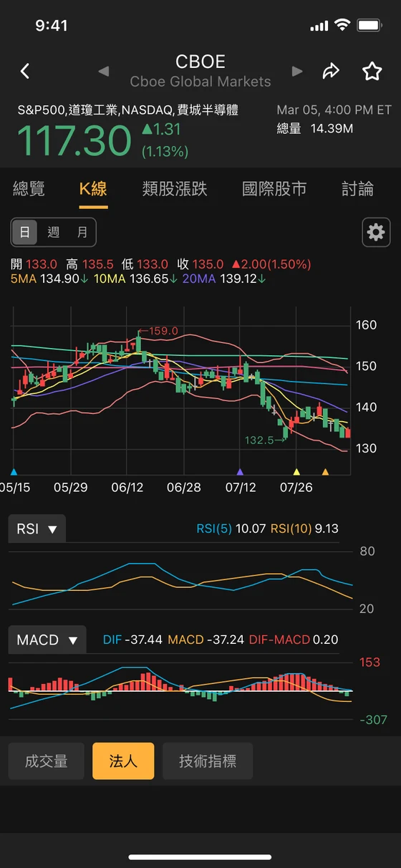The width and height of the screenshot is (401, 868).
Task: Go back using the left chevron
Action: click(x=25, y=71)
